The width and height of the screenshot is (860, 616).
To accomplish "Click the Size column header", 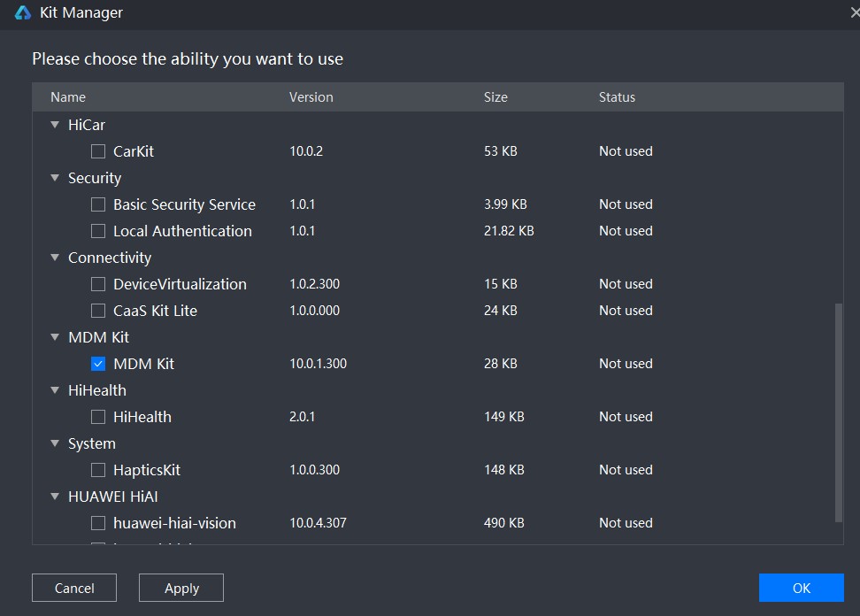I will point(495,97).
